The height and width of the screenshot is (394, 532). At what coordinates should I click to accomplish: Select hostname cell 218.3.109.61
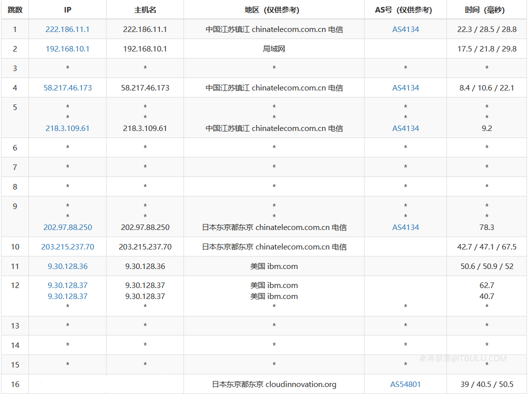pyautogui.click(x=145, y=128)
